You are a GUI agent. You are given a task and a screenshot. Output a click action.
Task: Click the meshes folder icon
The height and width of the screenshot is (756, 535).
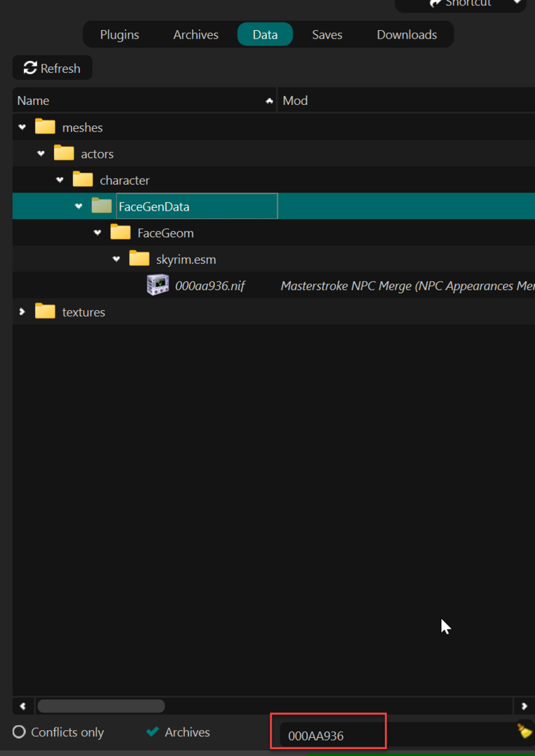[x=45, y=127]
